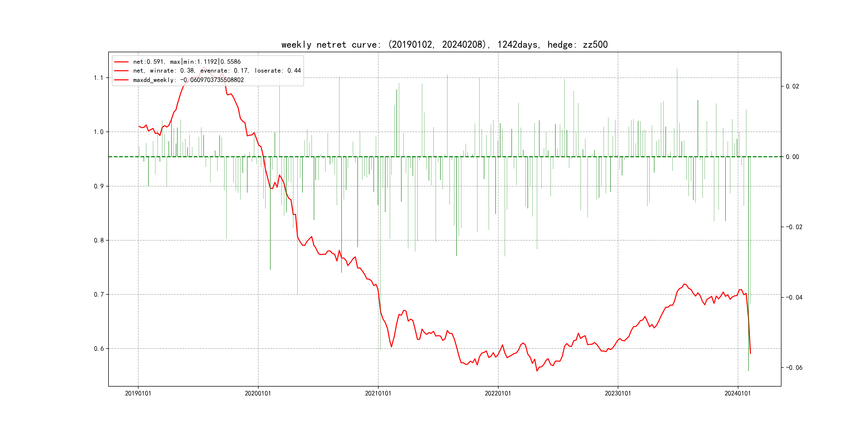868x434 pixels.
Task: Click the red line beside maxdd_weekly legend entry
Action: coord(121,80)
